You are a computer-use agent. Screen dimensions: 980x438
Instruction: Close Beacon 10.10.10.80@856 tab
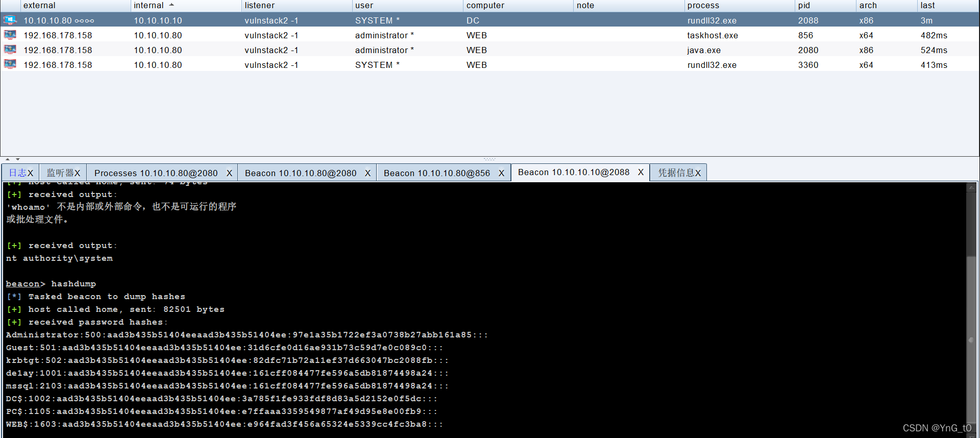tap(501, 173)
